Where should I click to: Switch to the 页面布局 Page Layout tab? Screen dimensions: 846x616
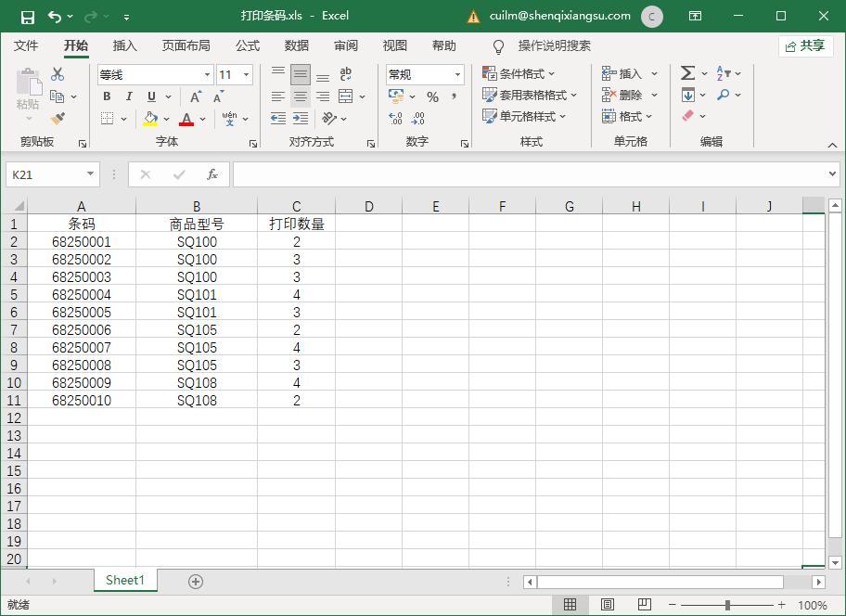[x=186, y=45]
